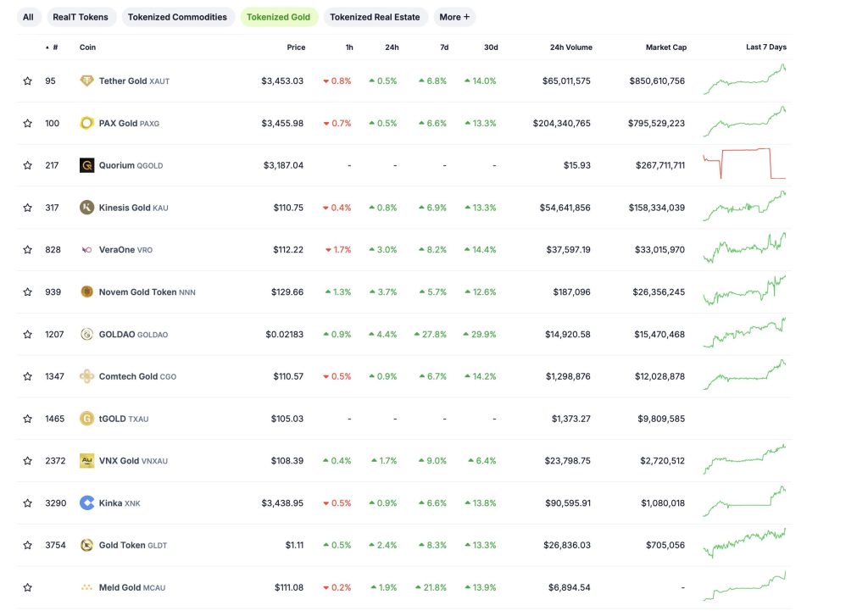The image size is (868, 611).
Task: Click the PAX Gold ring logo
Action: pyautogui.click(x=87, y=123)
